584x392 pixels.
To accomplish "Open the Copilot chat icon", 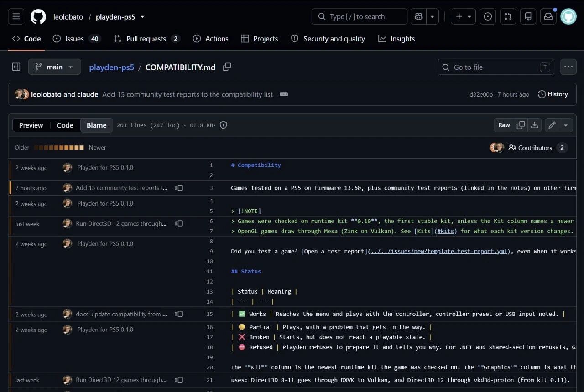I will click(x=418, y=17).
